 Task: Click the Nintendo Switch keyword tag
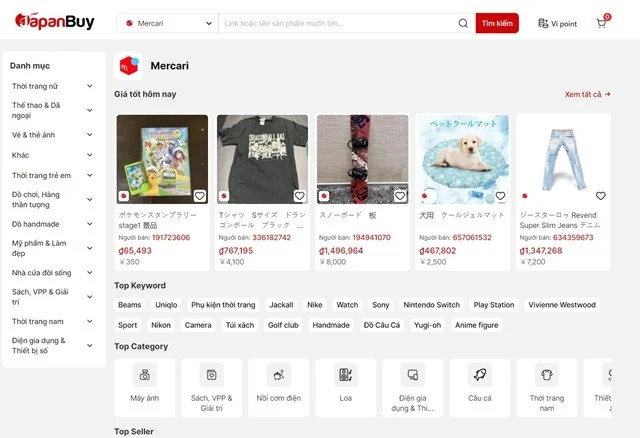coord(431,305)
